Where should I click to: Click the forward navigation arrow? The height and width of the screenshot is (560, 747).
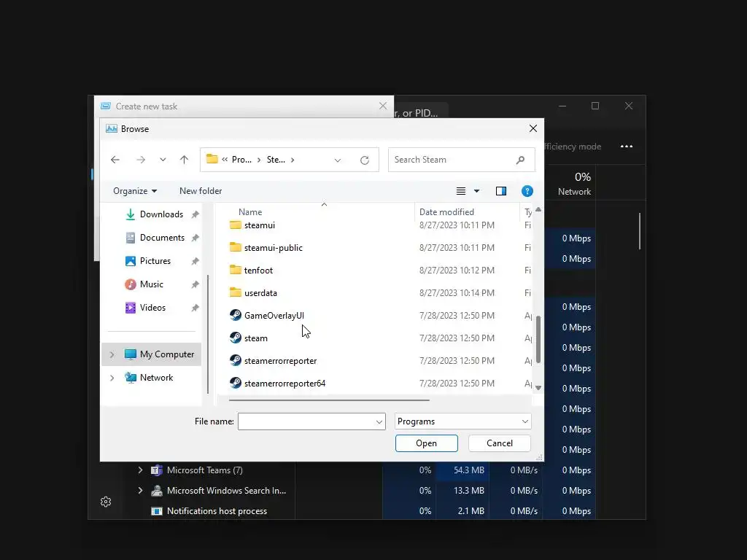tap(141, 160)
